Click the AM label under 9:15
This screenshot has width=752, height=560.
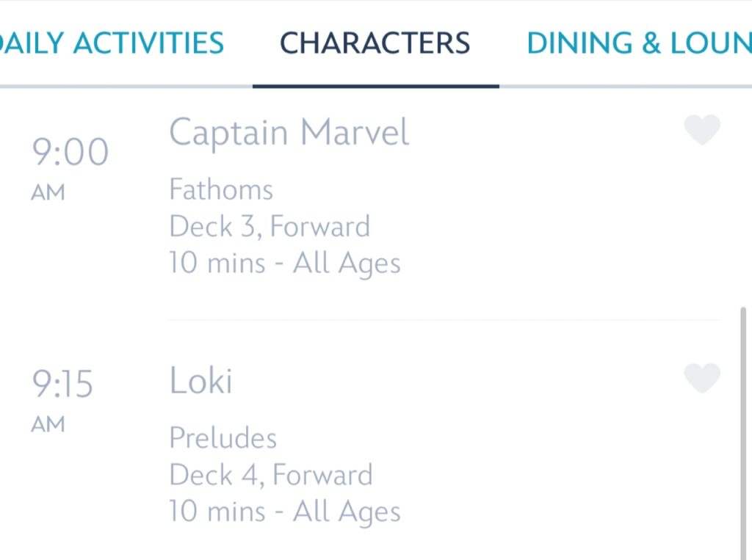pos(48,424)
